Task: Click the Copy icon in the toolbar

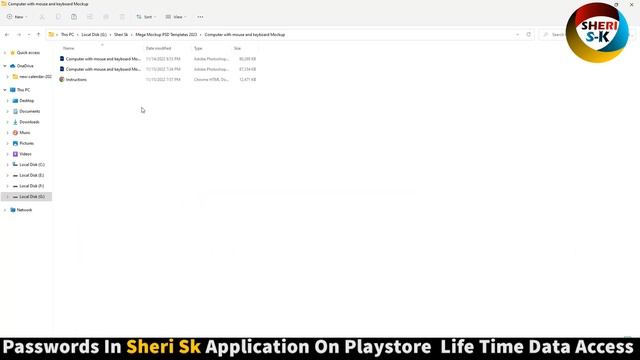Action: click(x=58, y=17)
